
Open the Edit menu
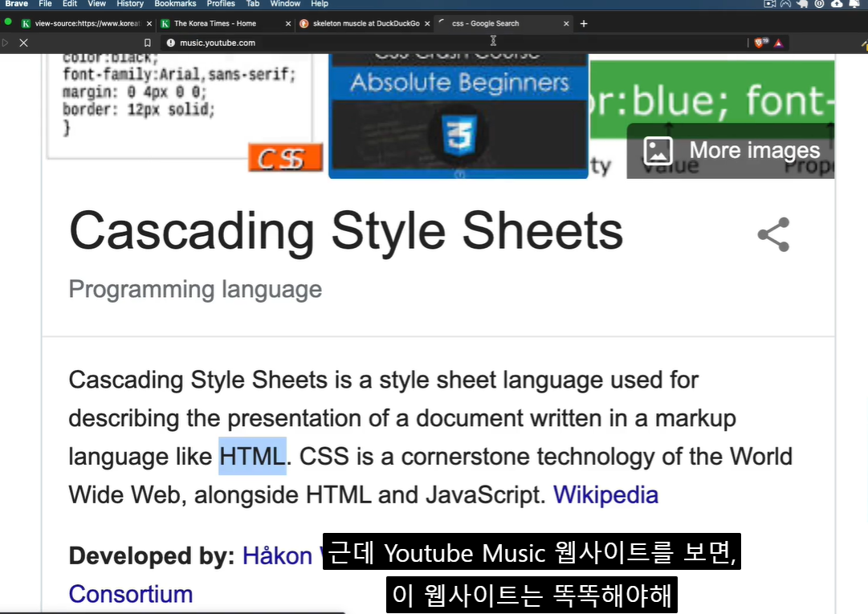tap(70, 4)
